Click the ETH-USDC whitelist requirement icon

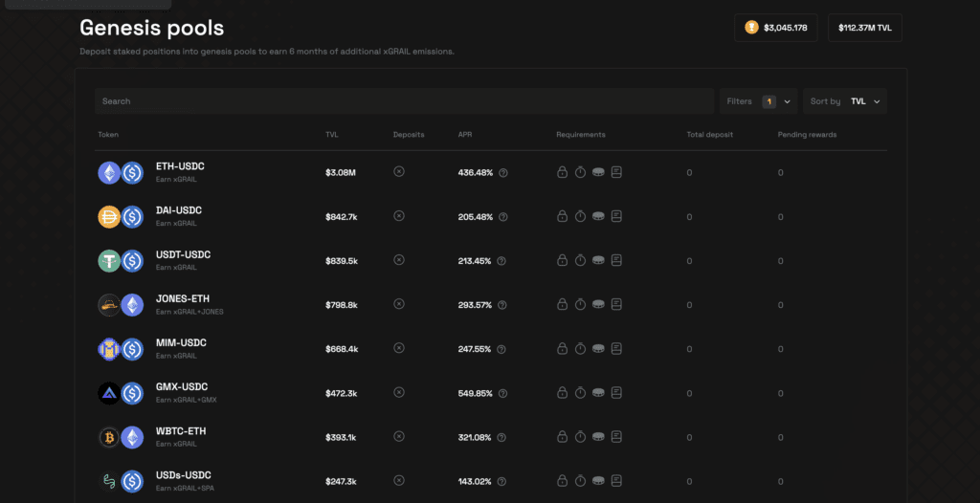[x=616, y=172]
